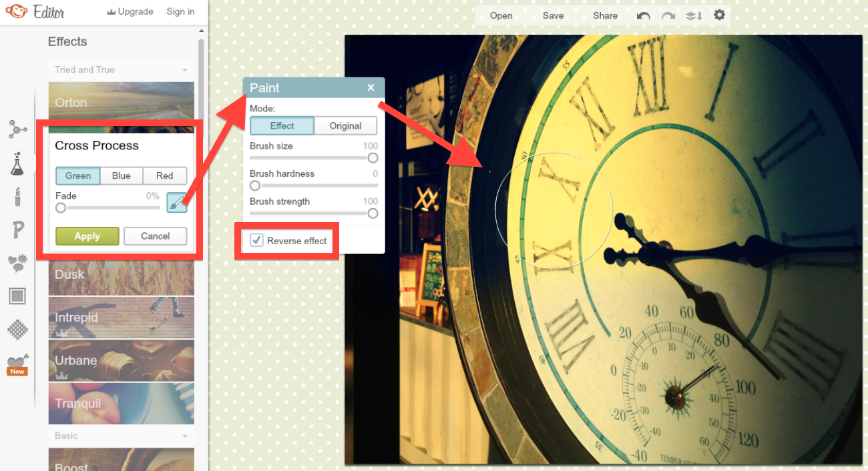
Task: Toggle the Reverse effect checkbox
Action: 256,240
